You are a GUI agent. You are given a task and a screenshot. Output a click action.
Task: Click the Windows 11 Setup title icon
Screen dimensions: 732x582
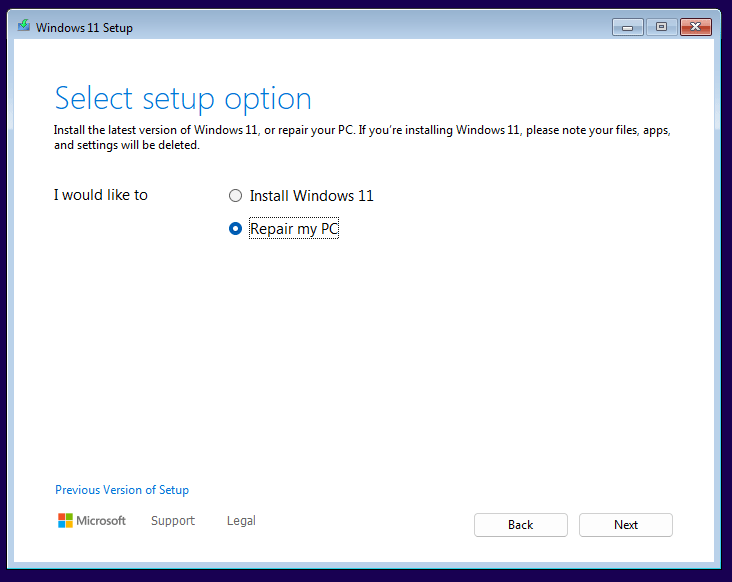24,26
